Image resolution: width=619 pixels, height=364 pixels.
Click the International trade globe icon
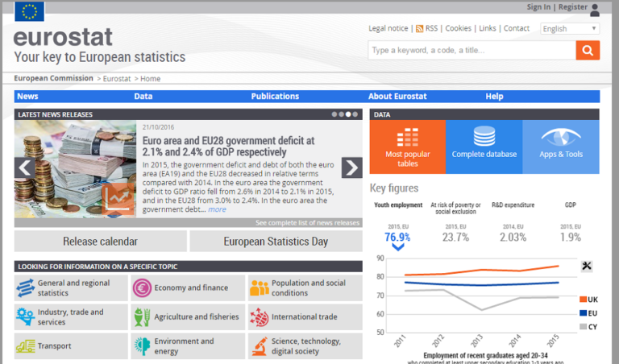(259, 317)
